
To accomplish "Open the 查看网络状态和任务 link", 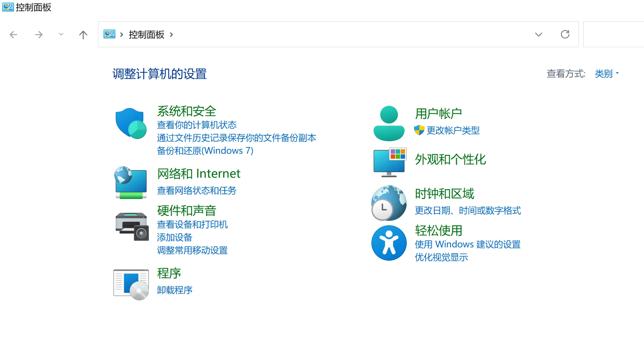I will [x=196, y=191].
